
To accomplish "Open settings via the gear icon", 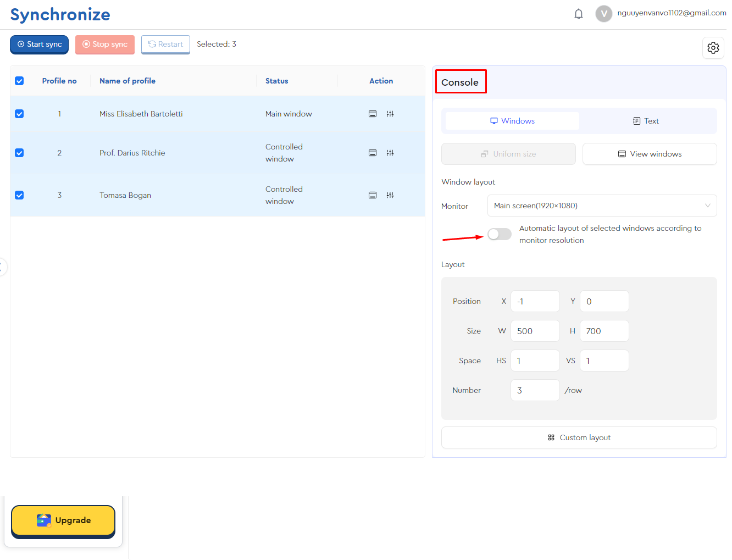I will (x=713, y=48).
